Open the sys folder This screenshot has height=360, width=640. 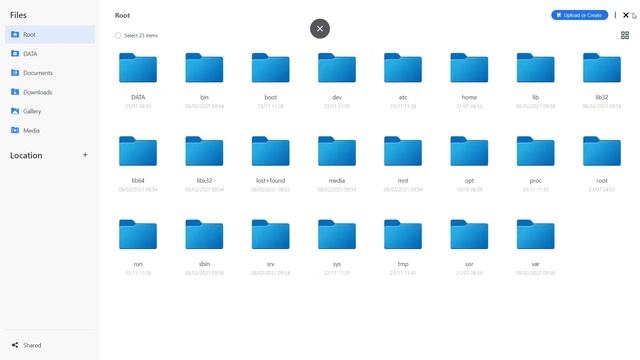(337, 234)
